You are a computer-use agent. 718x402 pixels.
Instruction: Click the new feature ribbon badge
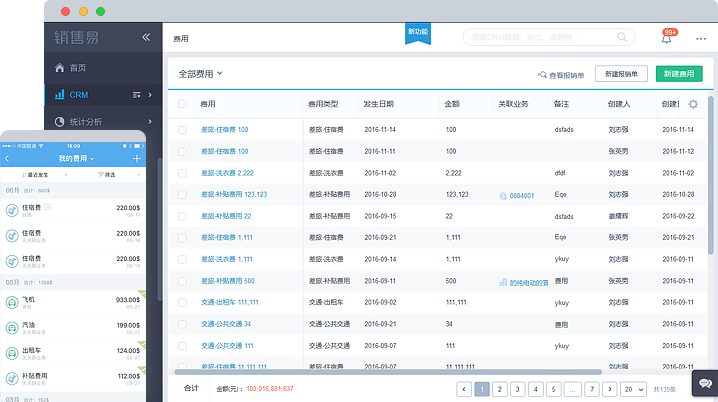pyautogui.click(x=418, y=33)
